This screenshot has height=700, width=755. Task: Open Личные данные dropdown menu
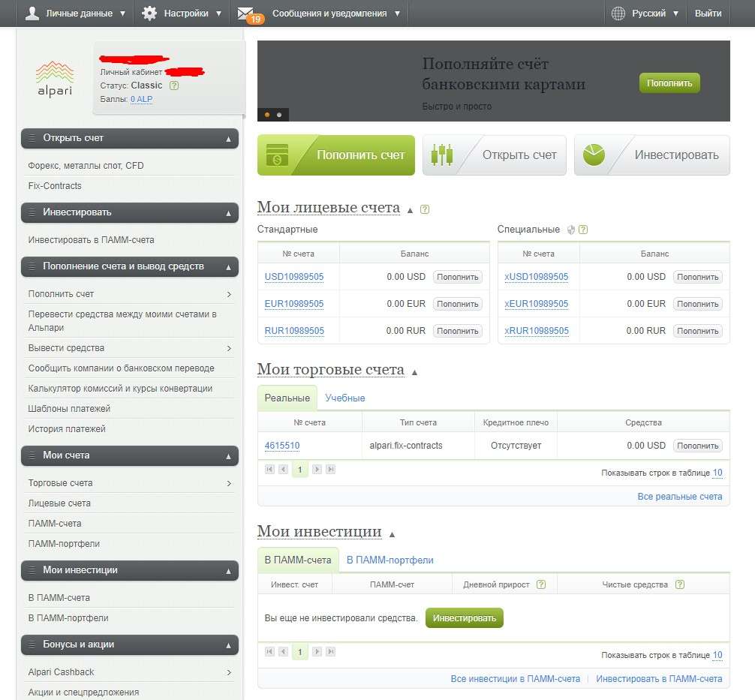click(75, 13)
